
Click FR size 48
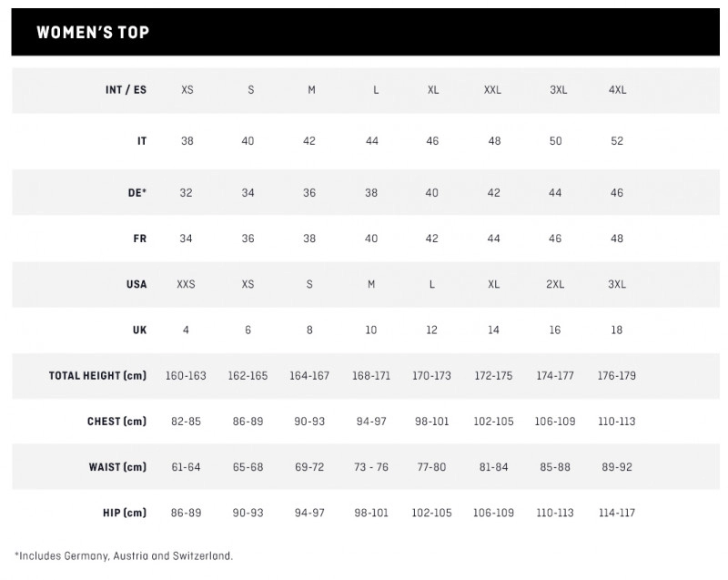click(x=617, y=239)
